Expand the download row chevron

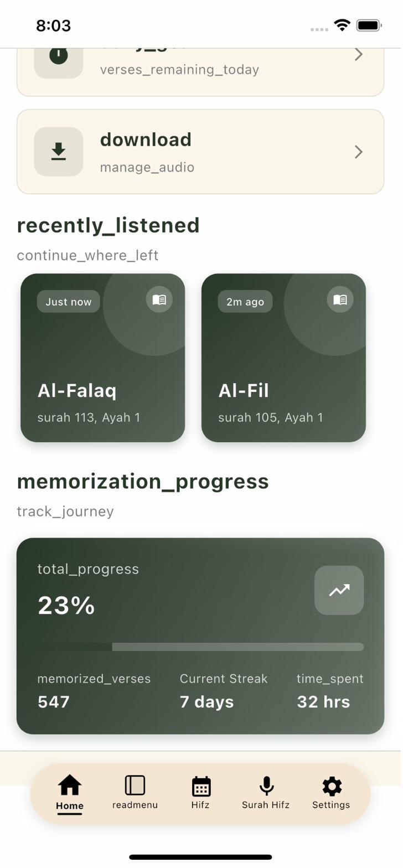coord(359,152)
